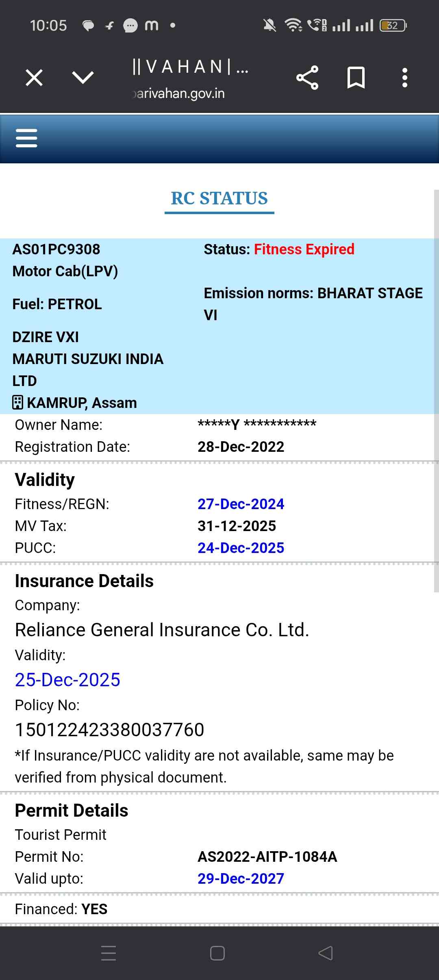439x980 pixels.
Task: Tap the fitness date 27-Dec-2024
Action: 241,504
